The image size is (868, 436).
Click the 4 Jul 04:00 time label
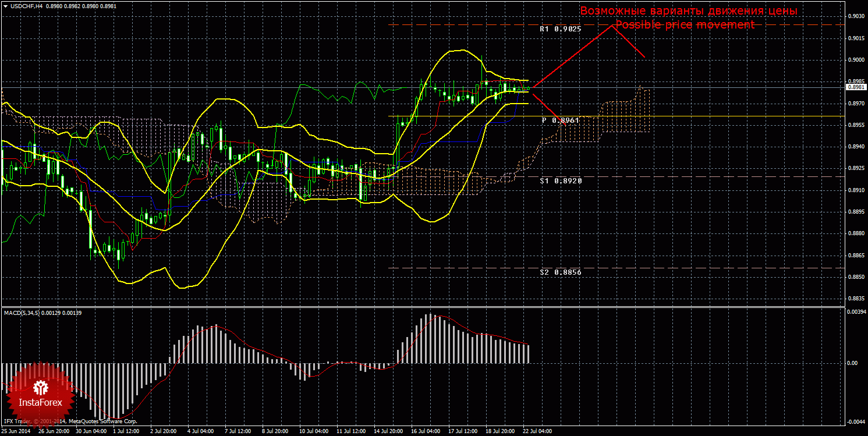point(201,432)
